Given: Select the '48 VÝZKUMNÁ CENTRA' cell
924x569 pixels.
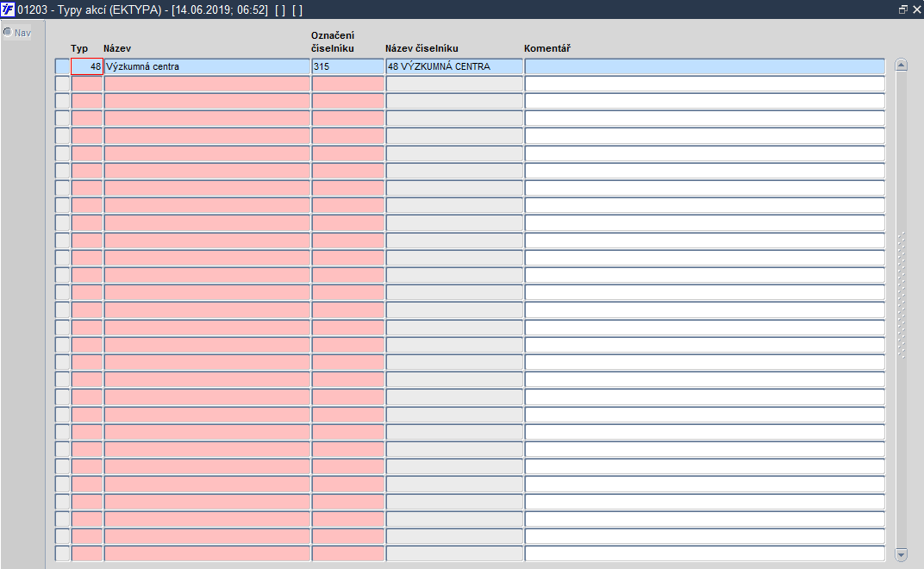Looking at the screenshot, I should coord(454,66).
